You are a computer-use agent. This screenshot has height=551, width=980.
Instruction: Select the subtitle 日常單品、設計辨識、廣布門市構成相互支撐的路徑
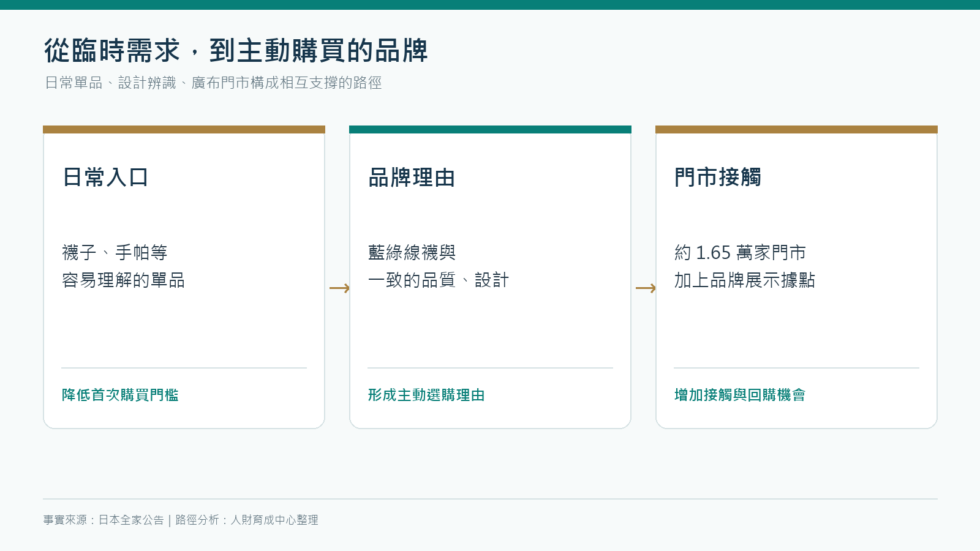213,83
